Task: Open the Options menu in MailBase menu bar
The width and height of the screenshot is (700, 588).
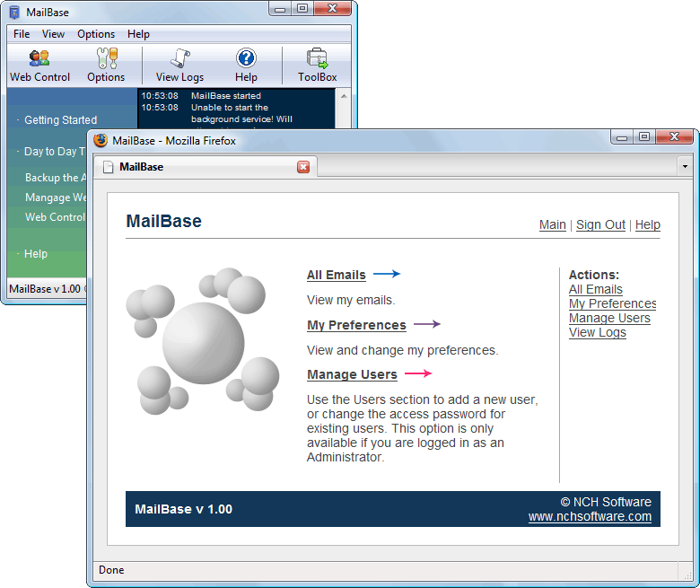Action: pos(96,34)
